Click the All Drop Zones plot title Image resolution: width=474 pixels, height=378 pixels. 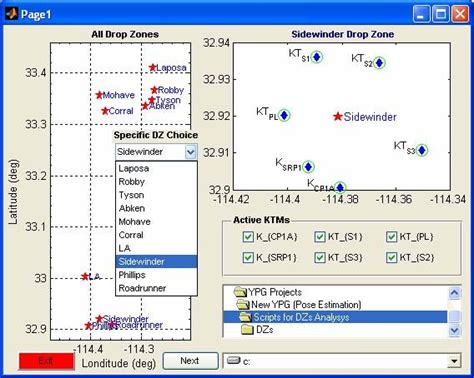tap(125, 34)
